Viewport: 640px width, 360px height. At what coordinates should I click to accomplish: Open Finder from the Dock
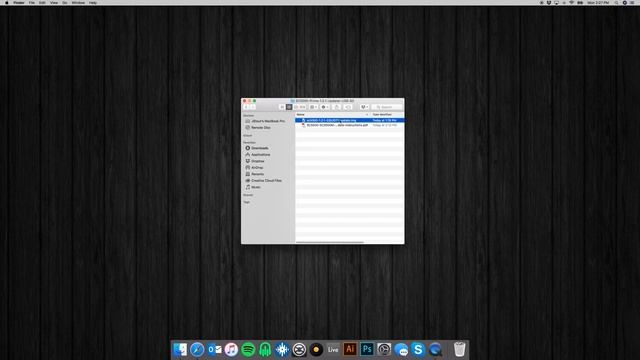[180, 350]
